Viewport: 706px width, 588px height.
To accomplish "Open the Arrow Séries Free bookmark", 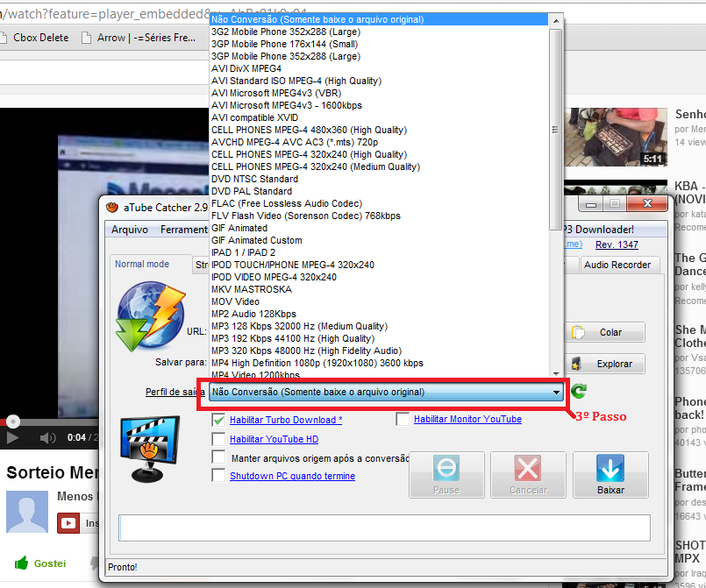I will (x=139, y=38).
